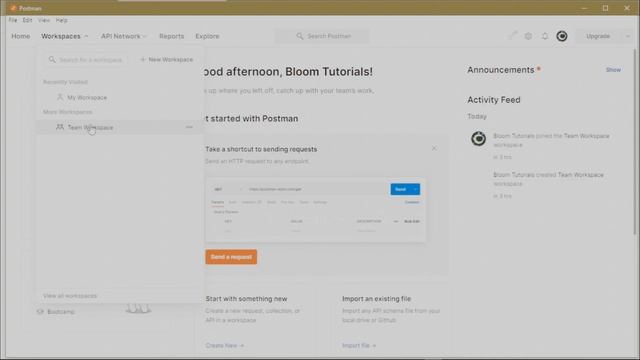This screenshot has width=640, height=360.
Task: Click Show link next to Announcements
Action: pos(613,70)
